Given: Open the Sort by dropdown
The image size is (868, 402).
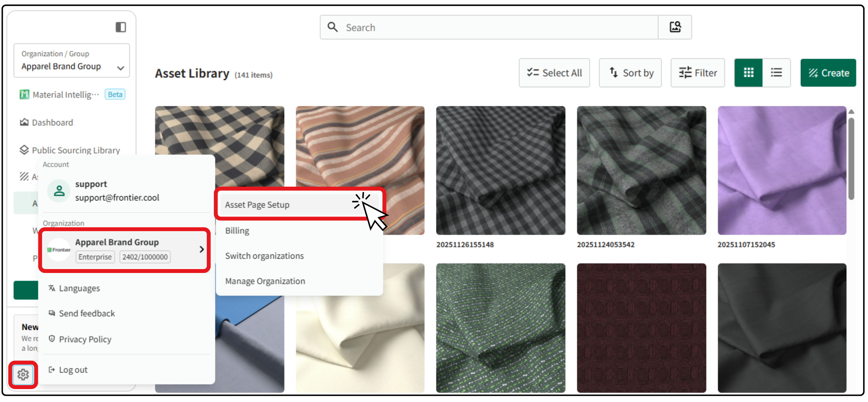Looking at the screenshot, I should pyautogui.click(x=630, y=73).
